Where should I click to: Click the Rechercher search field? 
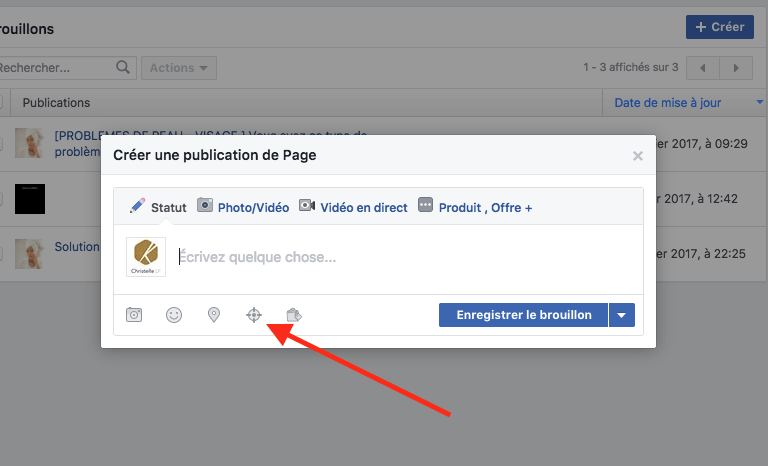click(55, 68)
